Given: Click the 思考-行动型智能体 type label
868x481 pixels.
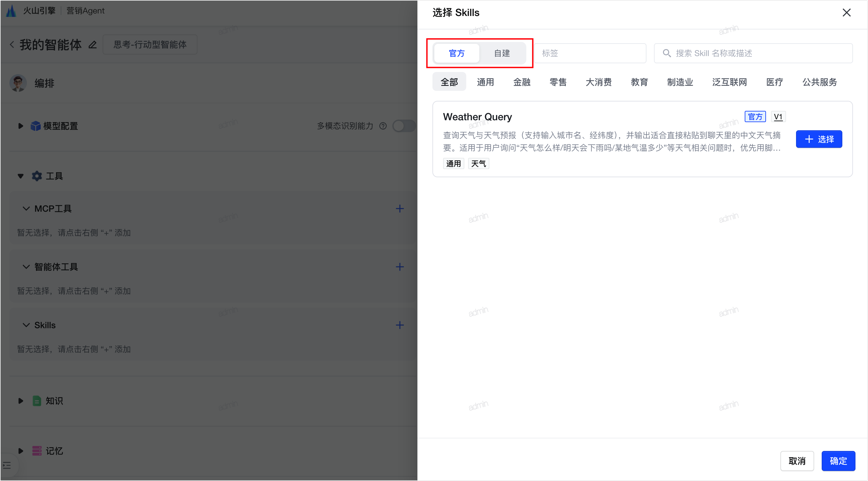Looking at the screenshot, I should (x=150, y=44).
